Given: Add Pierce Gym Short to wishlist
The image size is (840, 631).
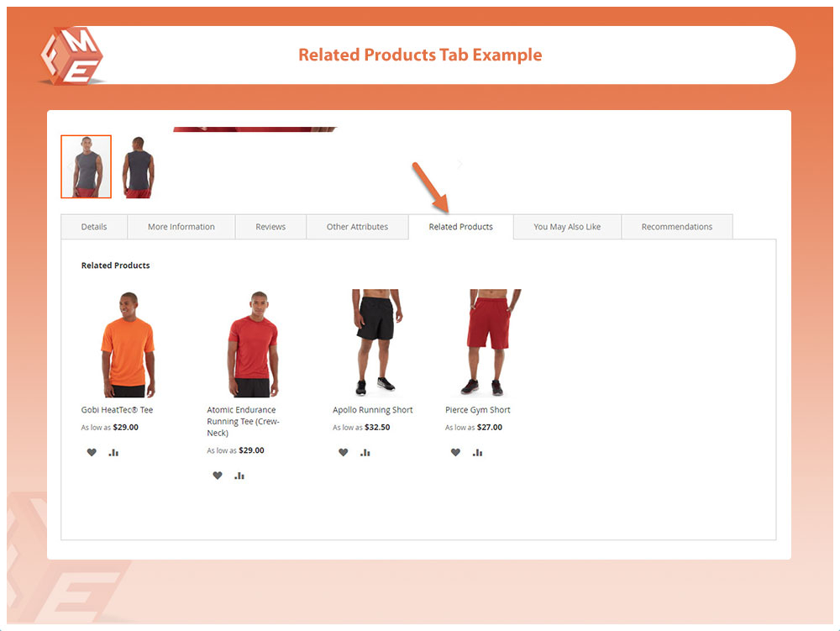Looking at the screenshot, I should 455,453.
